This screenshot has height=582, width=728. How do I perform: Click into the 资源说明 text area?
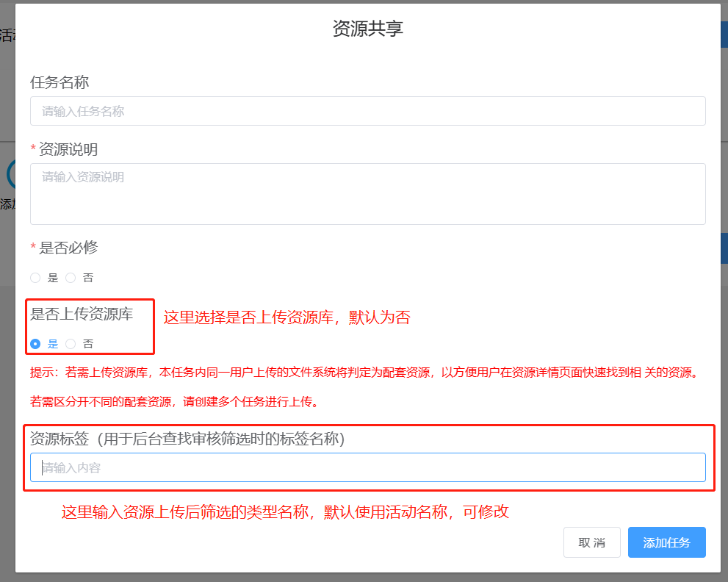(367, 193)
